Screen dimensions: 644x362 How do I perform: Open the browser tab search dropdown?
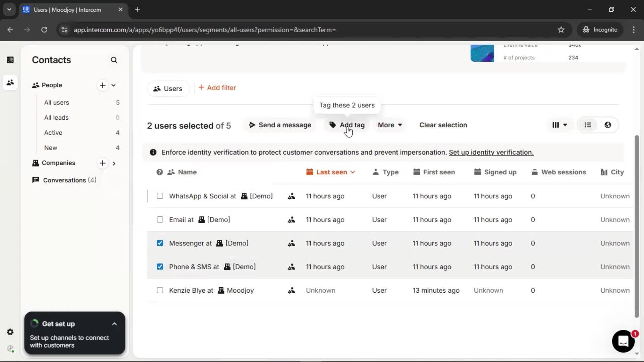[x=9, y=10]
